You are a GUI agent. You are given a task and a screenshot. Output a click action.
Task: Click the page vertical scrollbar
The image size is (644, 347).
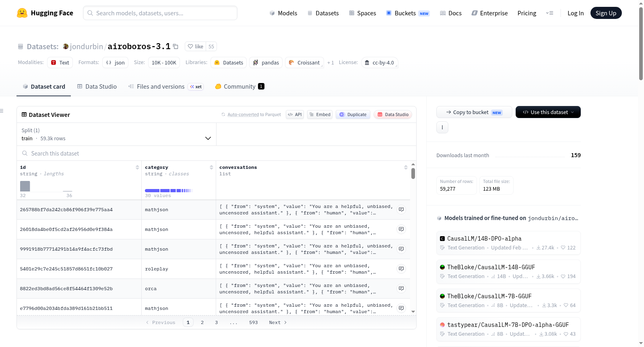point(641,44)
